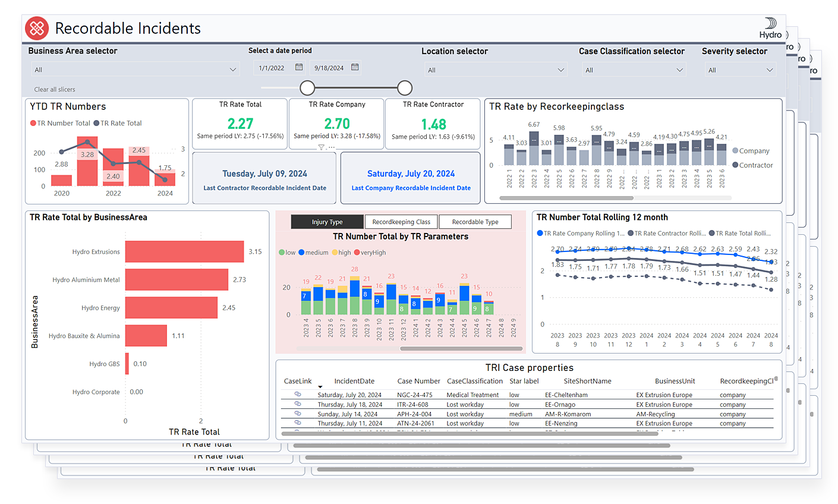Click EE-Nenzing site cell
Viewport: 838px width, 504px height.
(x=561, y=424)
